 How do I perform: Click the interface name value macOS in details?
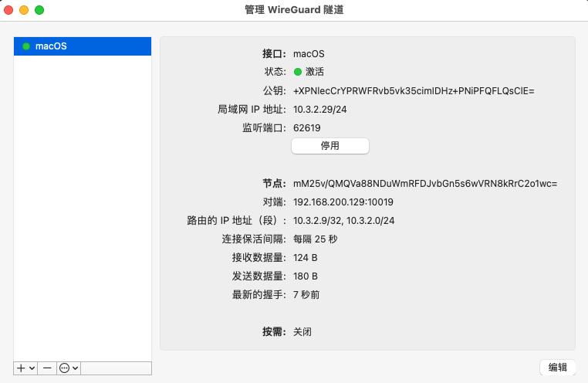tap(309, 53)
